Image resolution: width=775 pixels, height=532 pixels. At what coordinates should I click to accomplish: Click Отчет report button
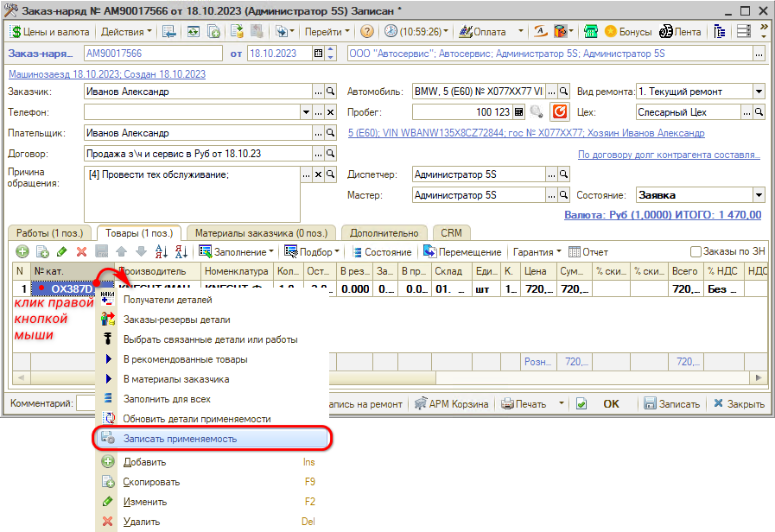click(588, 252)
